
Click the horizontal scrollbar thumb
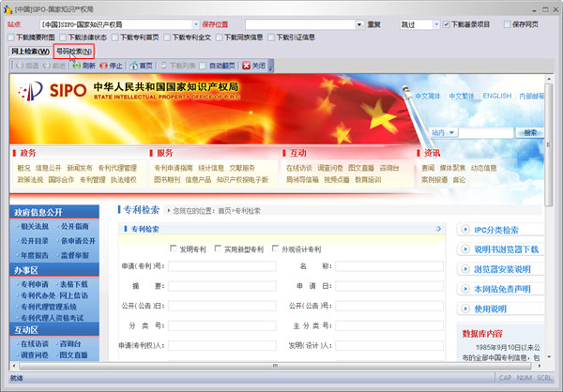coord(275,366)
